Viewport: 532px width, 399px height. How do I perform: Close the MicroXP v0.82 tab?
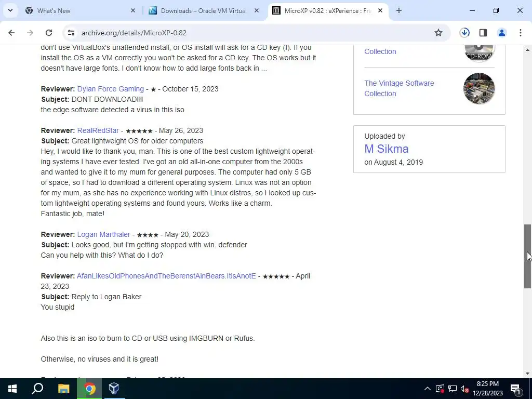pos(380,10)
